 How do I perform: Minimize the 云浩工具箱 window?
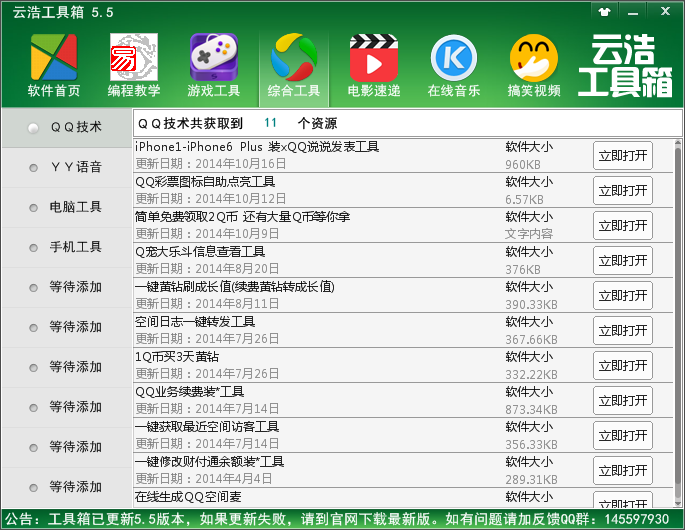click(633, 12)
